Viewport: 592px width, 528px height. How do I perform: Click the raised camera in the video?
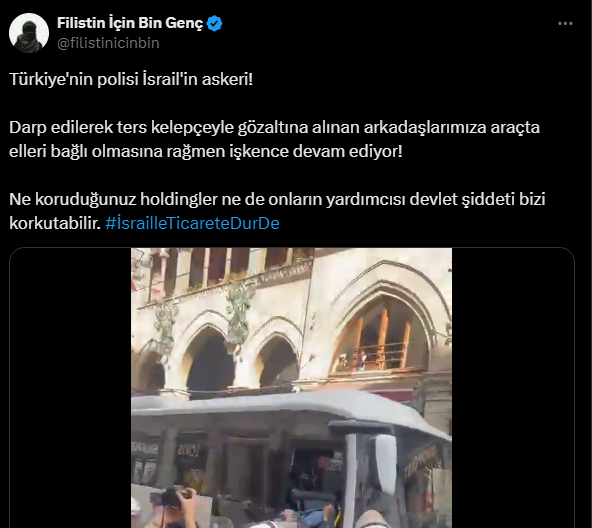coord(170,498)
